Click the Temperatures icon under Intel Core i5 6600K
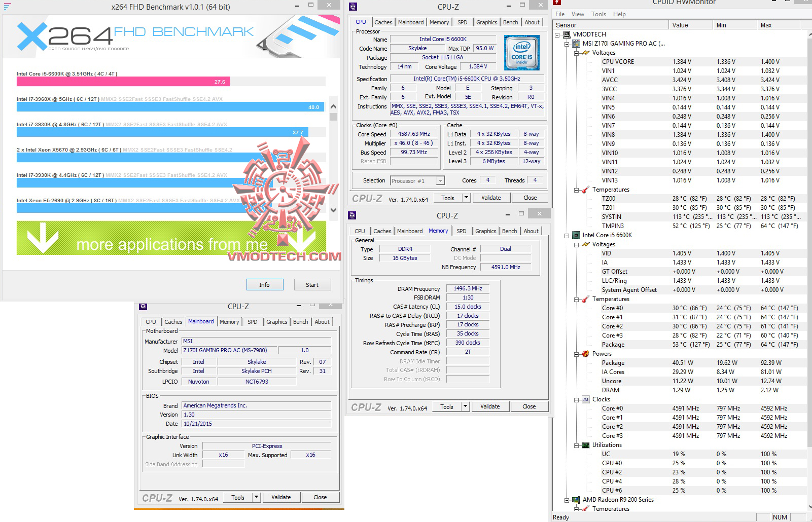Screen dimensions: 812x522 (586, 299)
